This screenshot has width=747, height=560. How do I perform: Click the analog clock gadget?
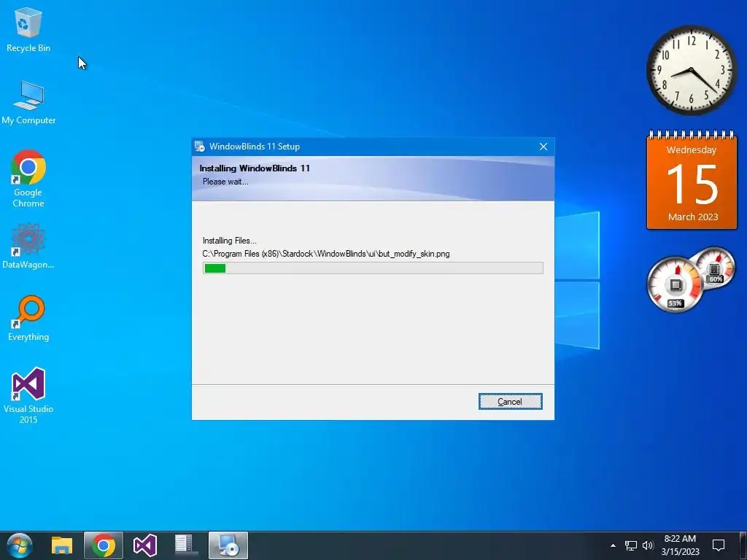coord(691,70)
